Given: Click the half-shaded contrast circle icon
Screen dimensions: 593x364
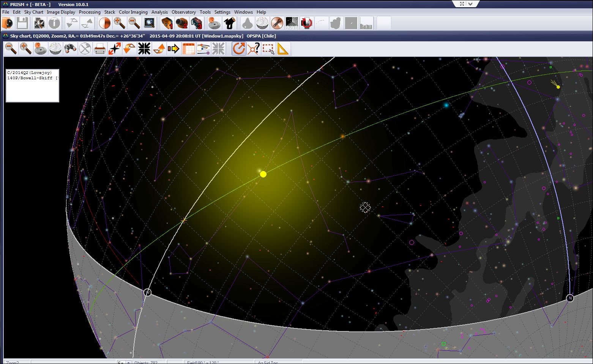Looking at the screenshot, I should pos(104,24).
